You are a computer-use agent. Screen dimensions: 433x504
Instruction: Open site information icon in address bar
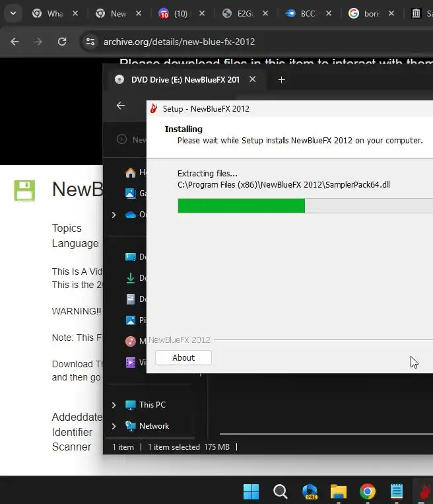point(90,42)
